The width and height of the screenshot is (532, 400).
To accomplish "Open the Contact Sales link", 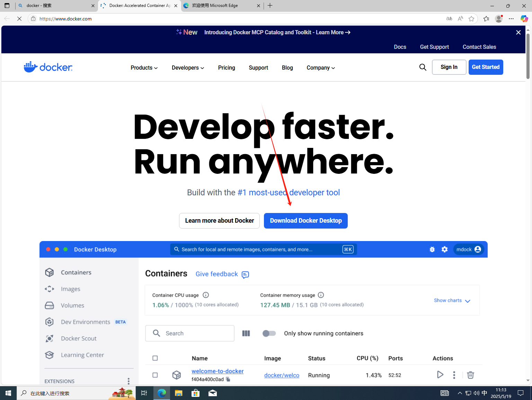I will click(x=479, y=47).
